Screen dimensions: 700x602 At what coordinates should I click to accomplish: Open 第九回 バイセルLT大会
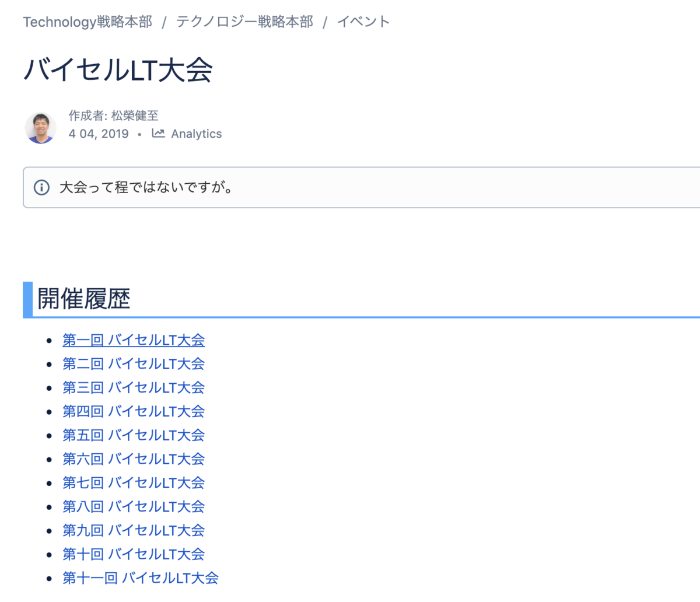click(x=134, y=531)
